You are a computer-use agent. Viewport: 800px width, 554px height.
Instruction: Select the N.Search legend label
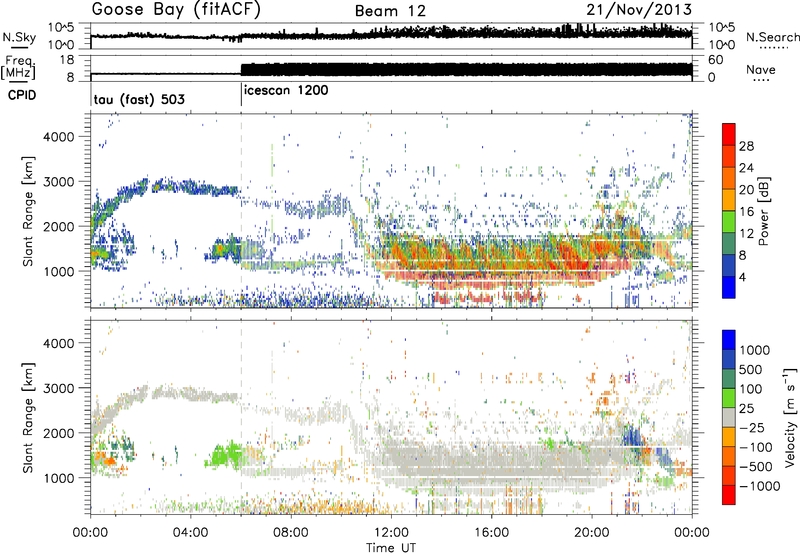tap(773, 37)
